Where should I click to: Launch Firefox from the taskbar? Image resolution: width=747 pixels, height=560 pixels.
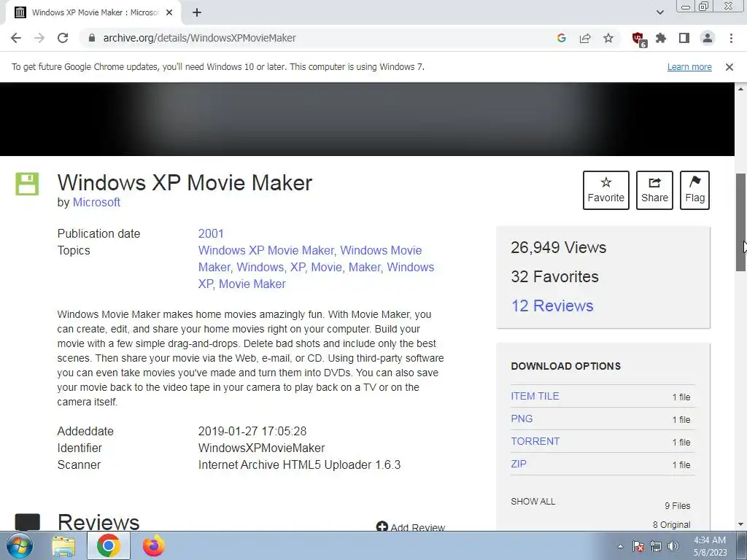[153, 546]
